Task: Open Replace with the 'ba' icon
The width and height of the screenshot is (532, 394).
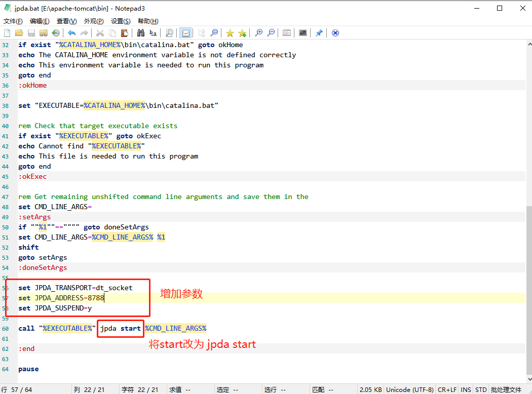Action: coord(153,32)
